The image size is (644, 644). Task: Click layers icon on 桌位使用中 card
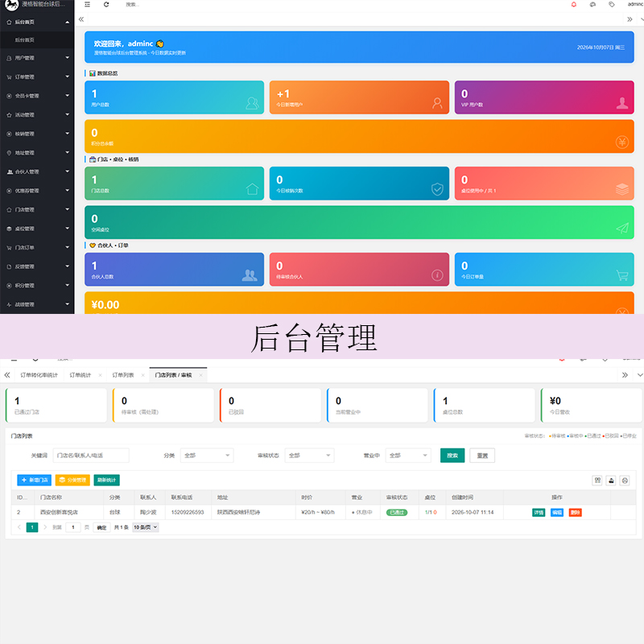[x=622, y=189]
